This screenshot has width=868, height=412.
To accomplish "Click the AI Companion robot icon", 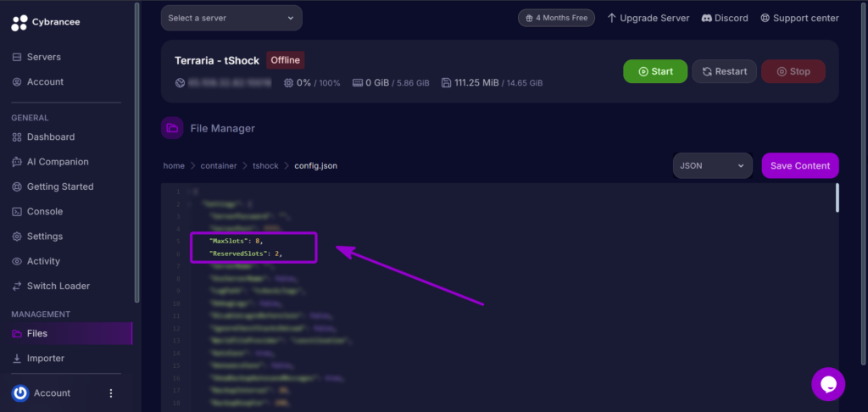I will (x=17, y=162).
